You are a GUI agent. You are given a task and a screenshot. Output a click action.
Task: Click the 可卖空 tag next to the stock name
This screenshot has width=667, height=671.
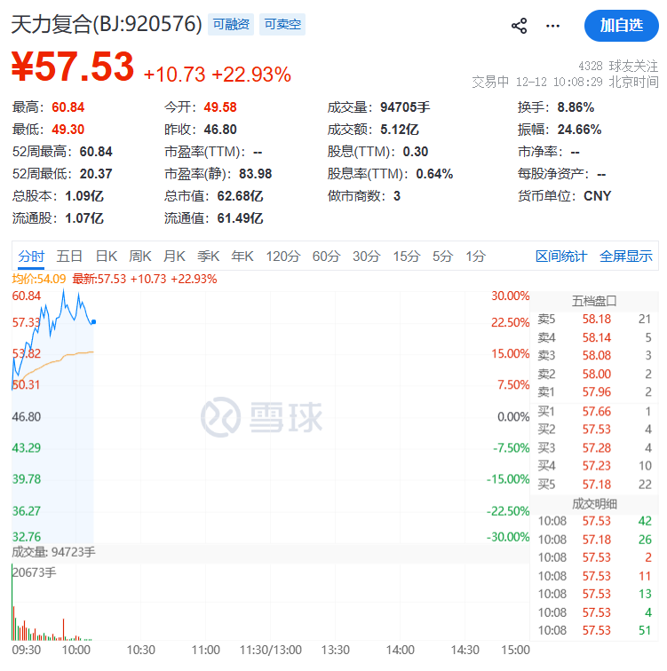282,23
